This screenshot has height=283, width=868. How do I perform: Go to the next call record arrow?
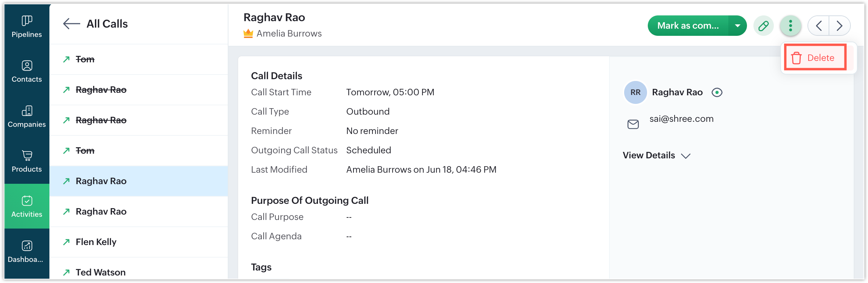pos(839,26)
